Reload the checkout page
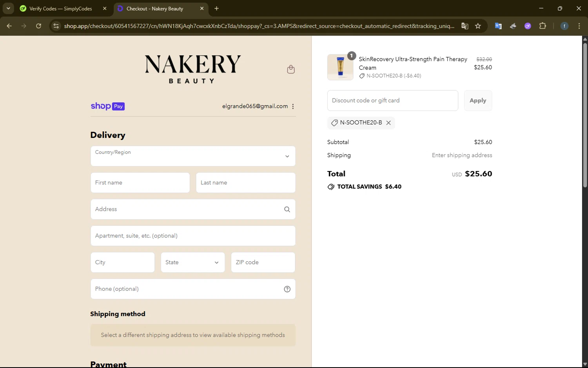 point(38,26)
